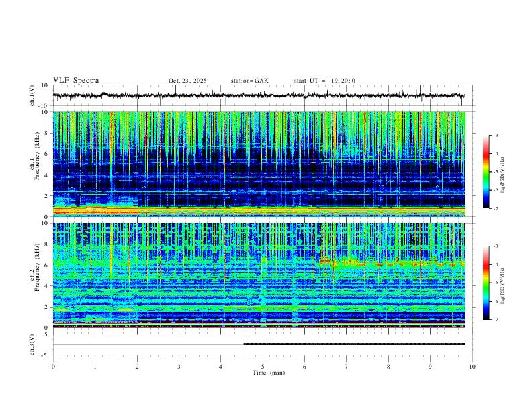This screenshot has width=532, height=411.
Task: Click time axis tick label '5'
Action: pos(263,367)
